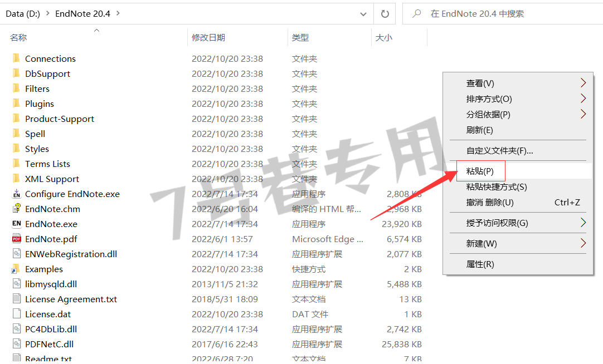The image size is (603, 364).
Task: Select 撤消 删除(U) in the context menu
Action: (518, 203)
